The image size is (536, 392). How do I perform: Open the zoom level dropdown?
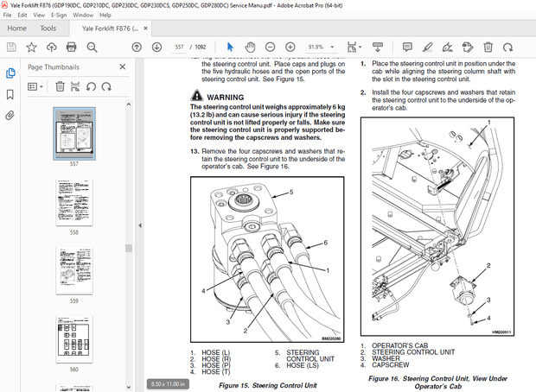pos(332,47)
